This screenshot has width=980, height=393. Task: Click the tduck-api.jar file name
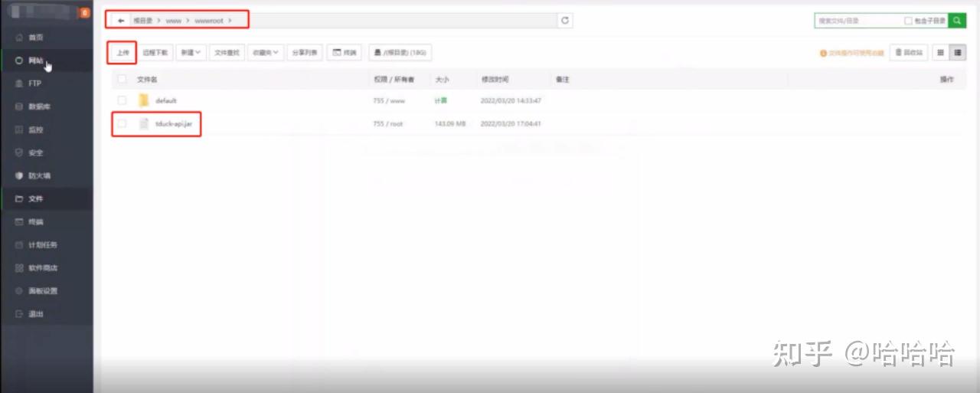pos(173,123)
